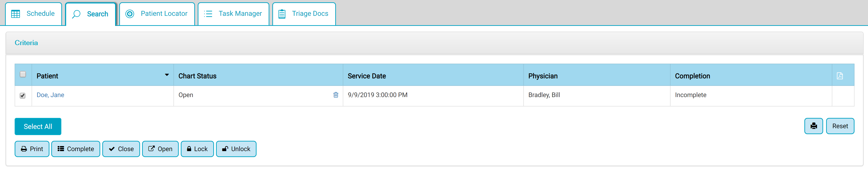Open the Doe, Jane patient link

[x=50, y=95]
